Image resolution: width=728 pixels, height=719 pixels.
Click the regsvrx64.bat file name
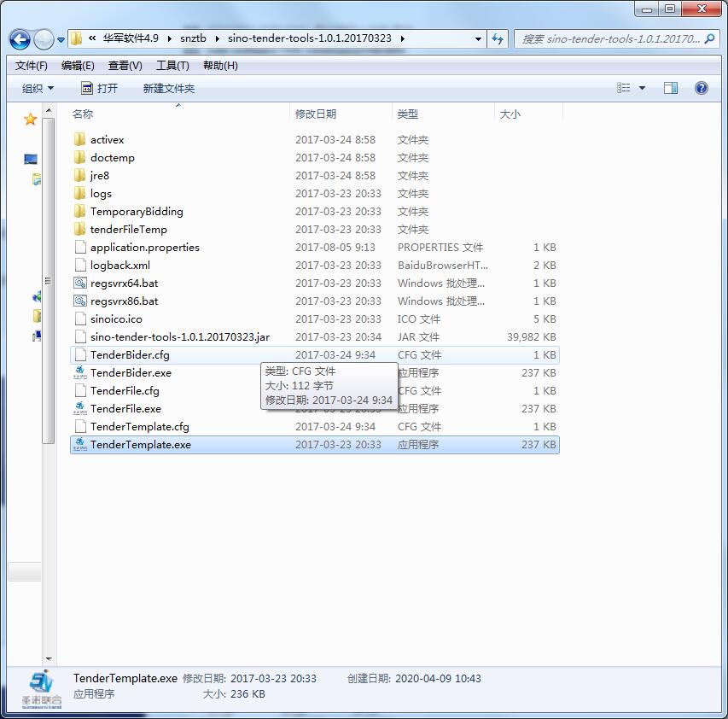124,284
